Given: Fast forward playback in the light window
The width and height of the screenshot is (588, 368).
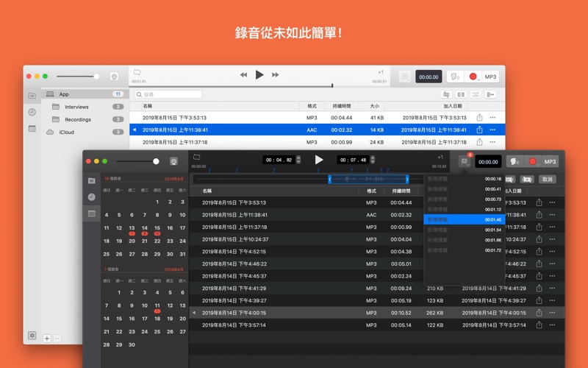Looking at the screenshot, I should click(x=275, y=75).
